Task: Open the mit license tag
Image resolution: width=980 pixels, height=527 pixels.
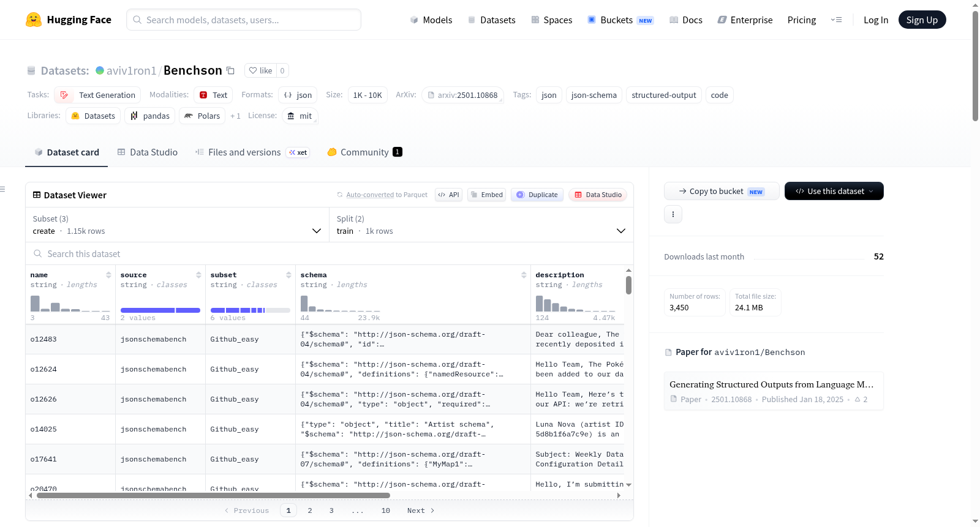Action: pyautogui.click(x=300, y=116)
